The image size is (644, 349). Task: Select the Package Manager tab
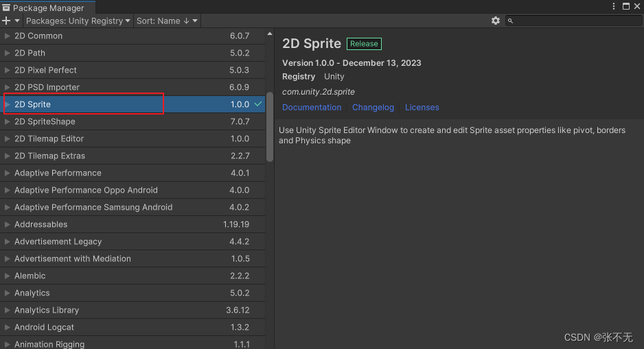point(48,8)
